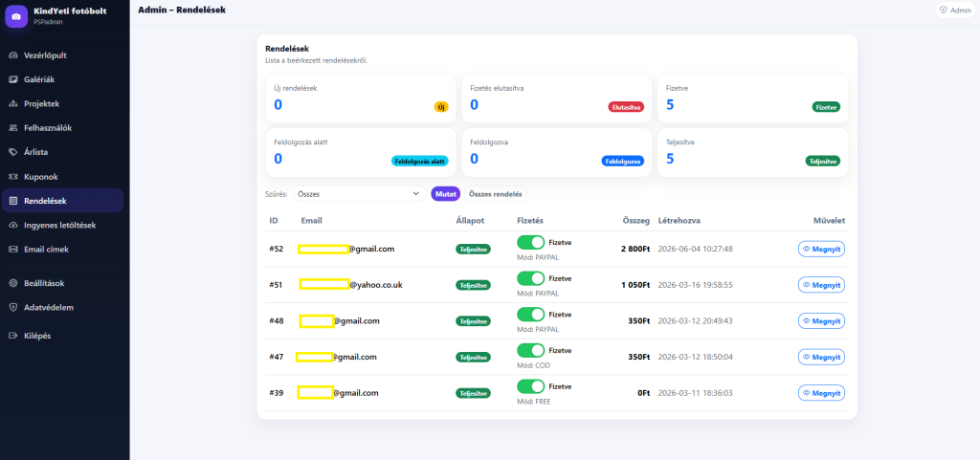Open the Ingyenes letöltések page
Image resolution: width=980 pixels, height=460 pixels.
pos(62,225)
